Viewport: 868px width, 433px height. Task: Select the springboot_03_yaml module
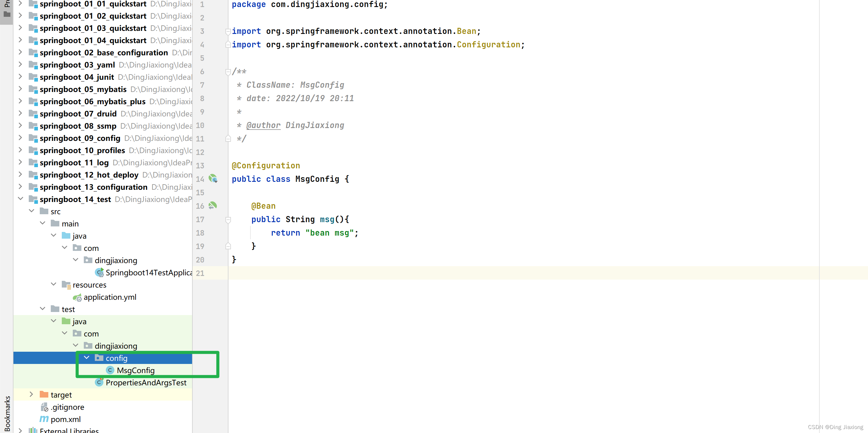click(x=77, y=65)
